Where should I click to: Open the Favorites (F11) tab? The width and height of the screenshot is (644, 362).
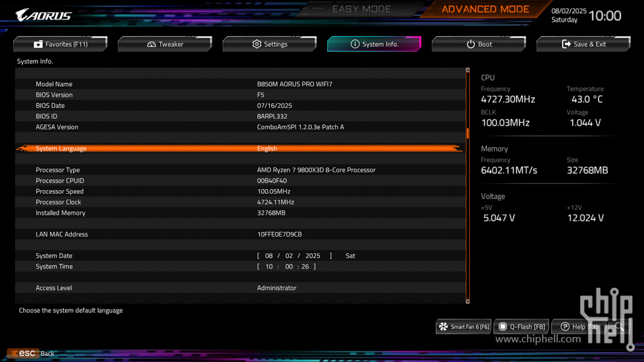tap(60, 44)
